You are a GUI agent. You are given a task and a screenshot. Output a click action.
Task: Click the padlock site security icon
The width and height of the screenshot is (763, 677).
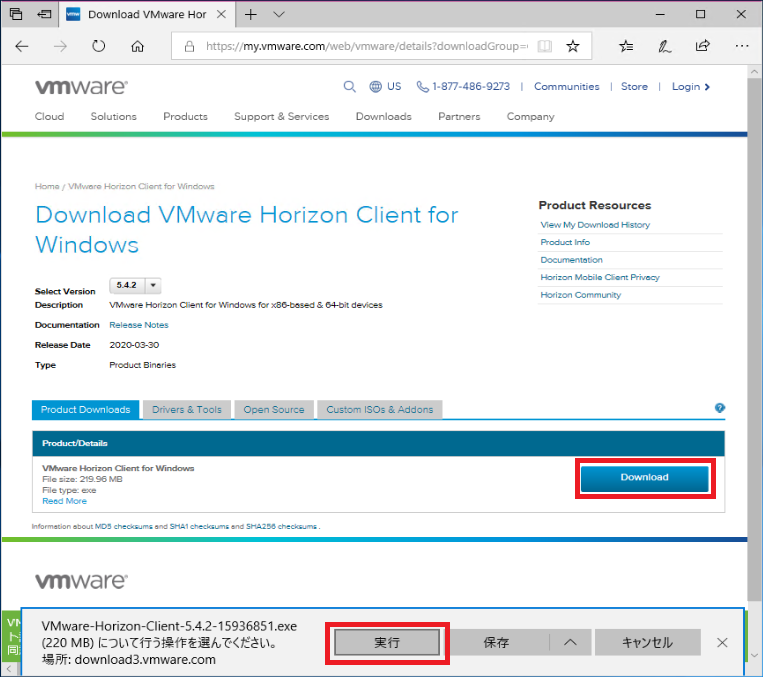tap(189, 46)
